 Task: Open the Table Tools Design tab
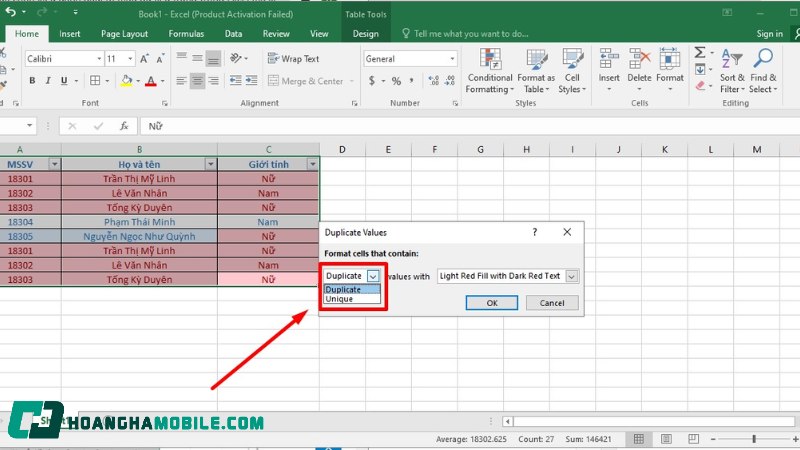coord(366,34)
